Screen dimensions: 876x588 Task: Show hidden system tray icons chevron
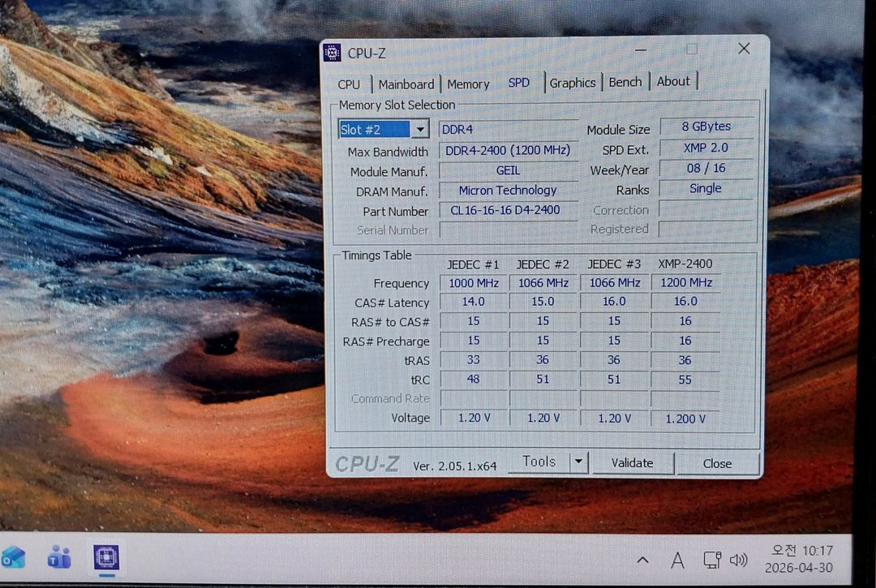click(x=643, y=560)
